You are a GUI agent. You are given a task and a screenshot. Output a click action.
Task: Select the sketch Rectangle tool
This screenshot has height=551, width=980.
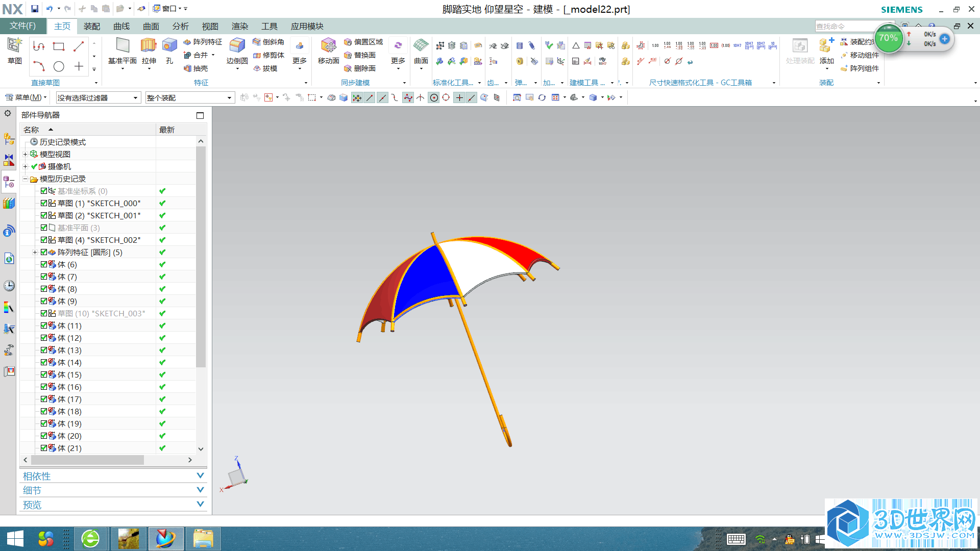click(x=59, y=46)
